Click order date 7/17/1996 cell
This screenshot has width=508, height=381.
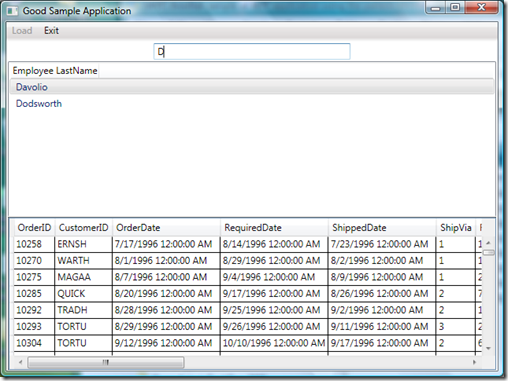(x=166, y=244)
